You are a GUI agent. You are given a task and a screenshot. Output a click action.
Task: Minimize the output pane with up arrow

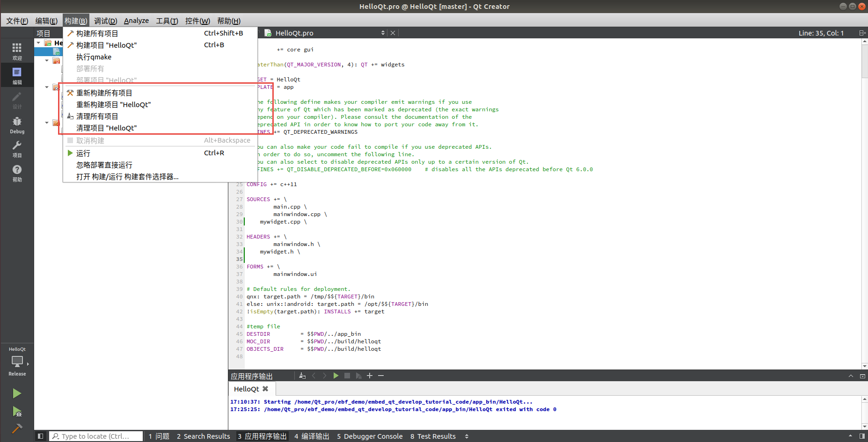[851, 376]
